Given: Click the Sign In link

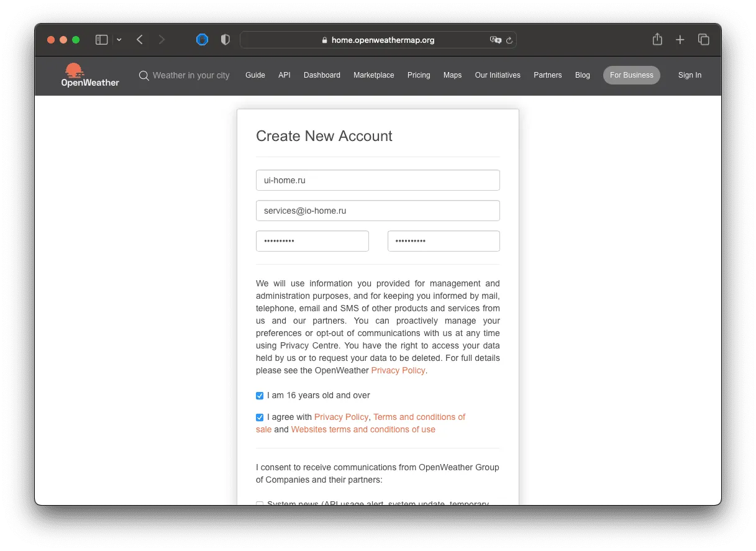Looking at the screenshot, I should (x=690, y=75).
